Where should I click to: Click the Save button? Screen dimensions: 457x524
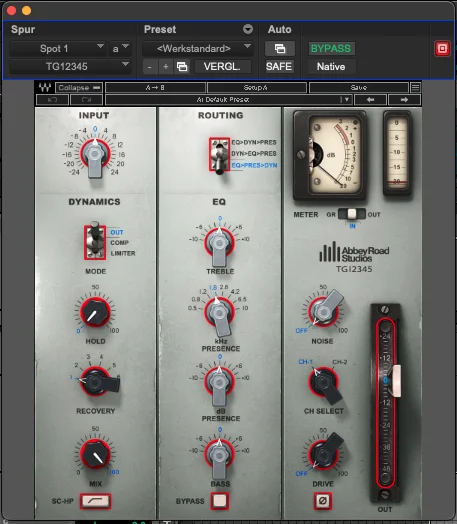[x=358, y=88]
